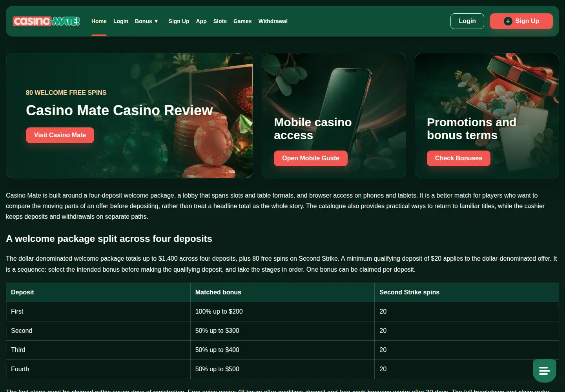Click Open Mobile Guide button

[x=311, y=158]
